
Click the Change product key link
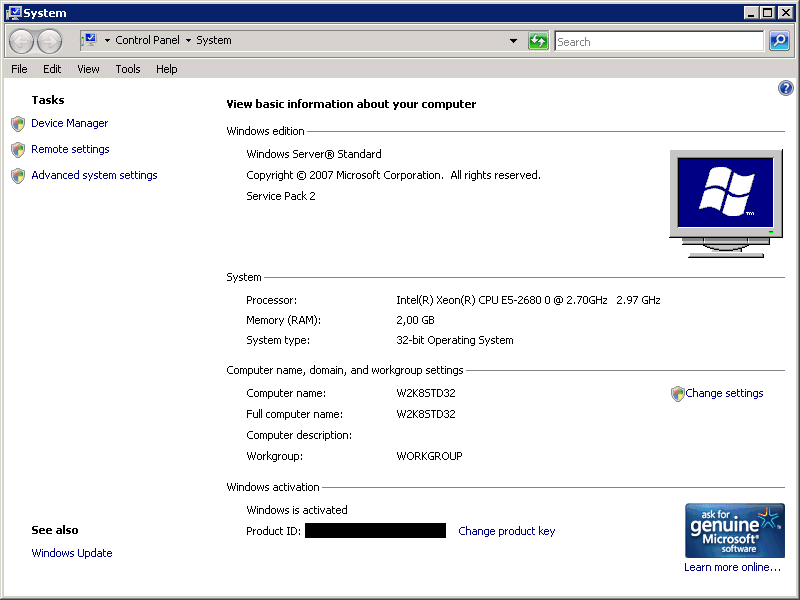coord(507,531)
